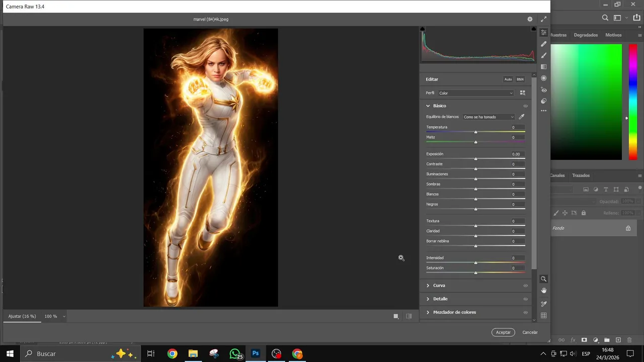Screen dimensions: 644x362
Task: Select the Red Eye removal tool
Action: click(544, 90)
